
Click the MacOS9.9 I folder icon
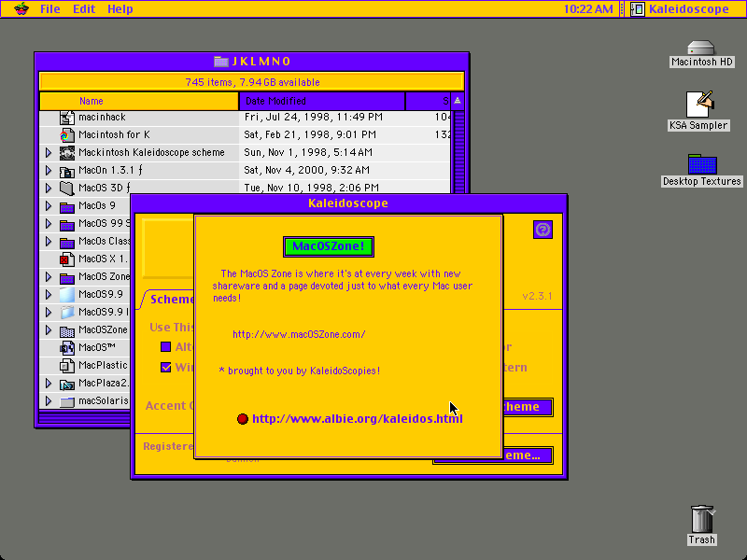[67, 313]
